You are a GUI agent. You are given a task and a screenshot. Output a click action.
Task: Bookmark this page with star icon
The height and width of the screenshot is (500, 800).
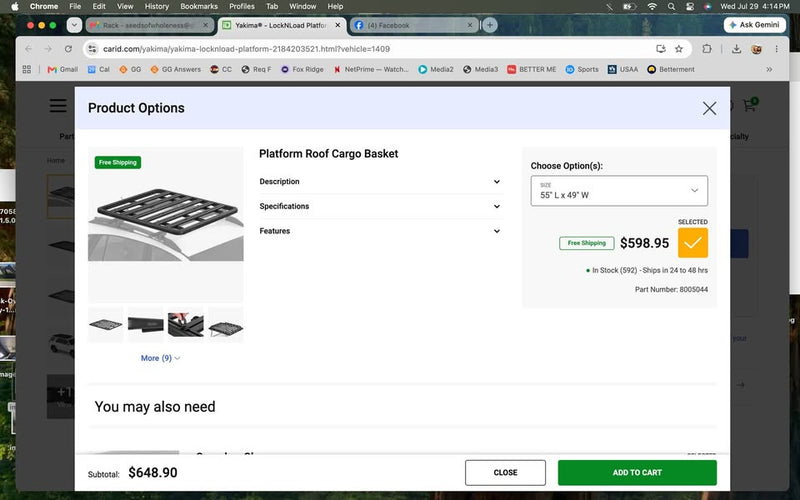pyautogui.click(x=679, y=49)
